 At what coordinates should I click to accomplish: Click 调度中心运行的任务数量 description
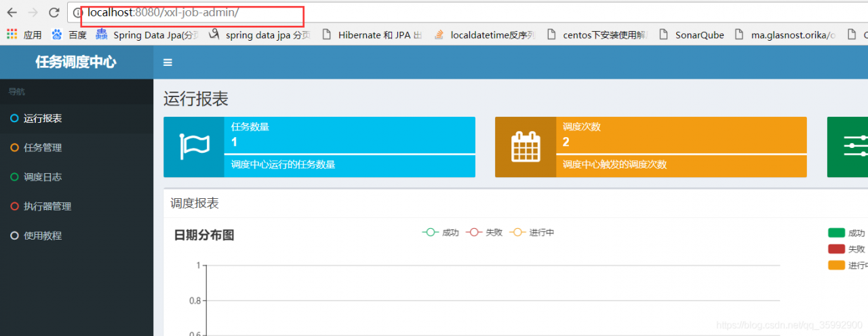283,164
